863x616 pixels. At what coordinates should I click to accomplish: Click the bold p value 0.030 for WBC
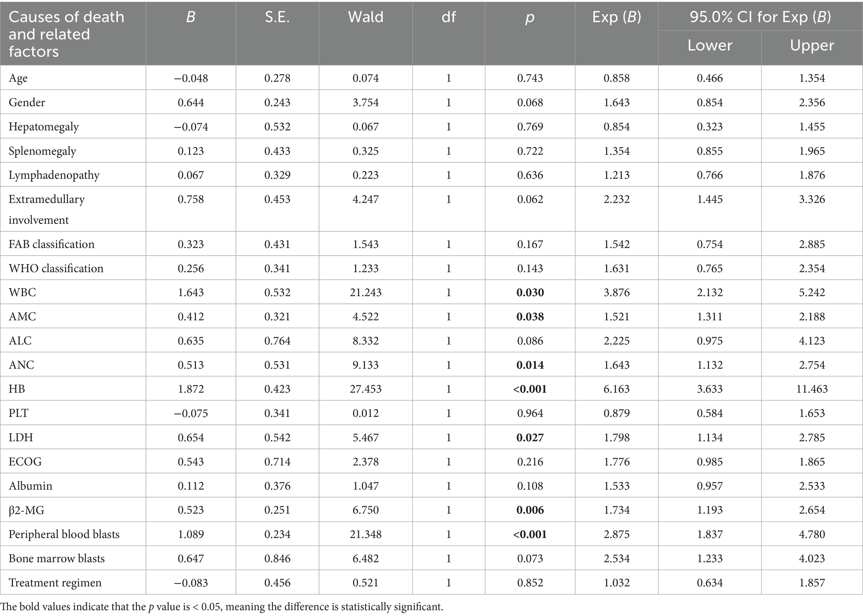click(530, 292)
